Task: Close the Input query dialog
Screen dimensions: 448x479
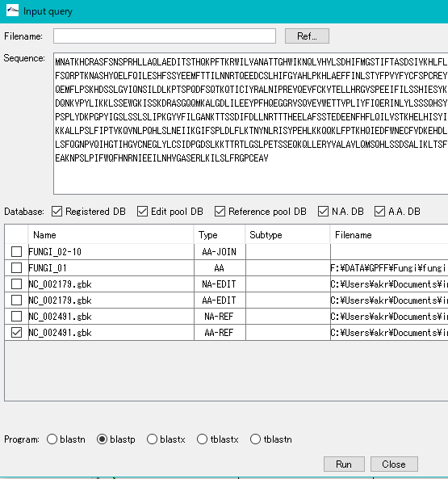Action: pyautogui.click(x=394, y=464)
